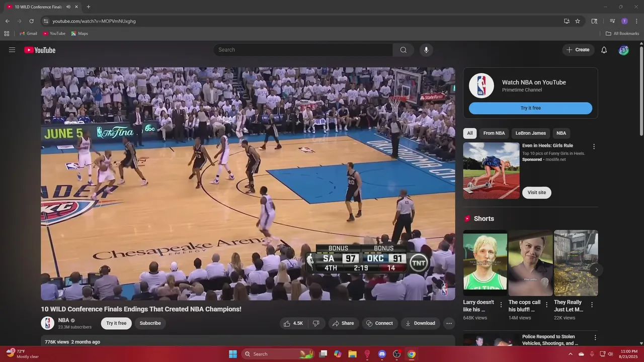This screenshot has height=362, width=644.
Task: View site information icon in address bar
Action: [x=46, y=21]
